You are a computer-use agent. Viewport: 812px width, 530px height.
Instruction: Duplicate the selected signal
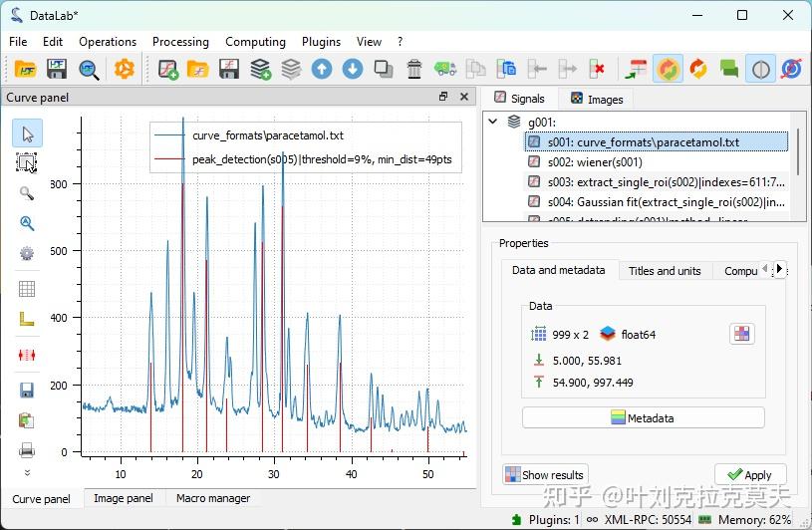[384, 69]
